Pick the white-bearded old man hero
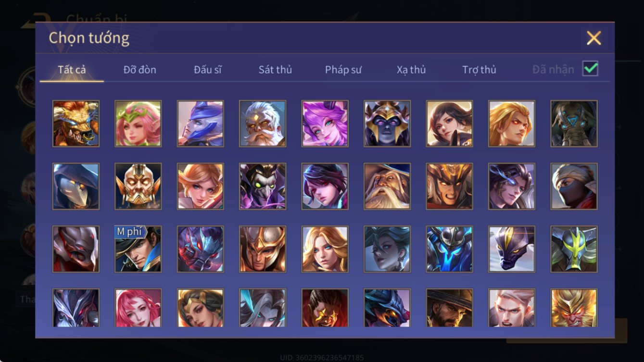 tap(263, 124)
